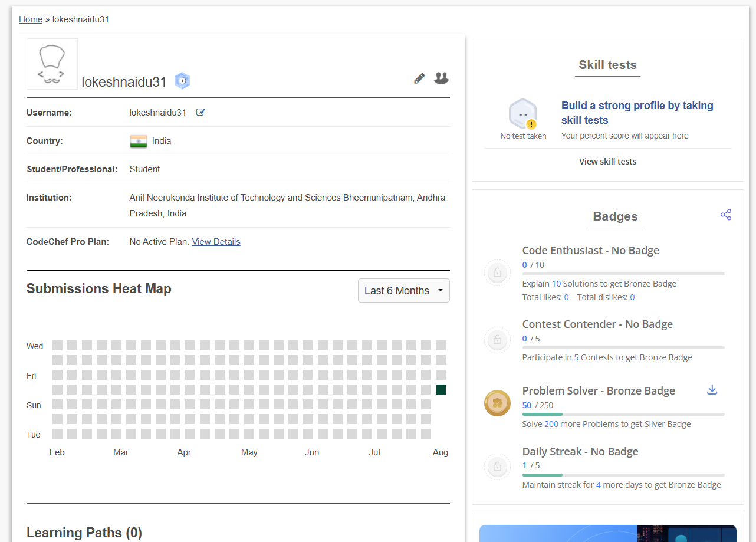Click the Student value text
Viewport: 756px width, 542px height.
144,169
